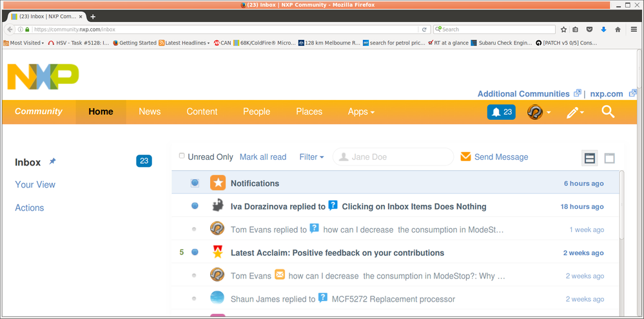Click the Send Message envelope icon
The height and width of the screenshot is (319, 644).
coord(465,157)
